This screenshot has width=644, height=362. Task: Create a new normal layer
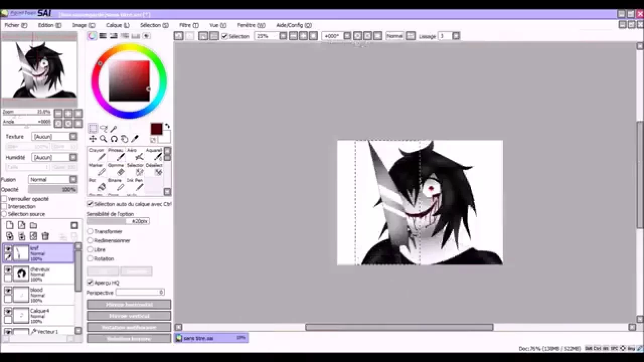10,225
